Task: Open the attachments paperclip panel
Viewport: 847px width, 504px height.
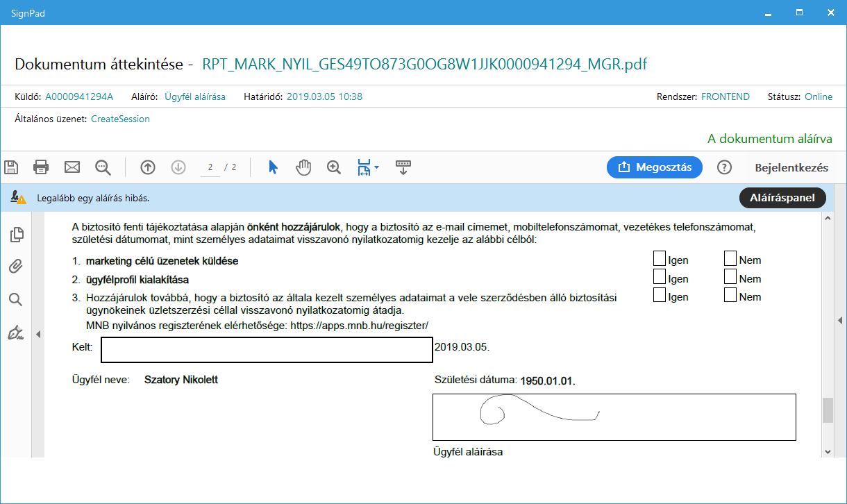Action: pyautogui.click(x=15, y=267)
